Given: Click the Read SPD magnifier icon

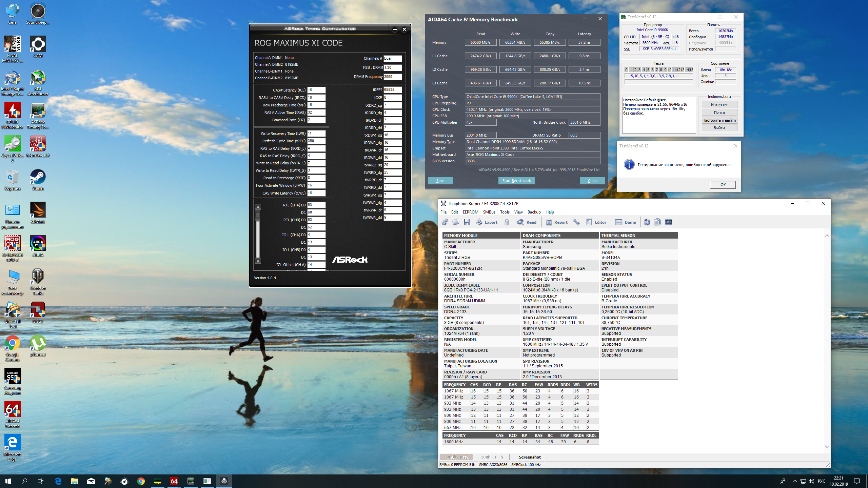Looking at the screenshot, I should tap(520, 222).
